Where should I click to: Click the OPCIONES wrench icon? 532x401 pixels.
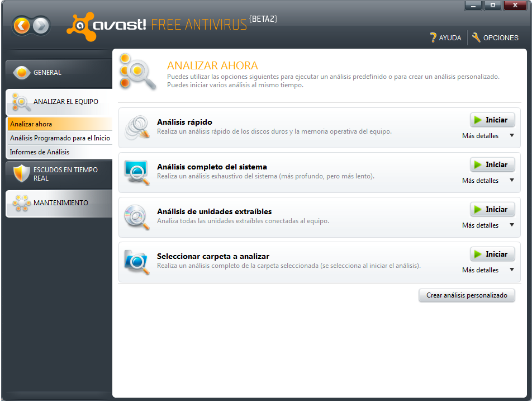click(x=476, y=37)
